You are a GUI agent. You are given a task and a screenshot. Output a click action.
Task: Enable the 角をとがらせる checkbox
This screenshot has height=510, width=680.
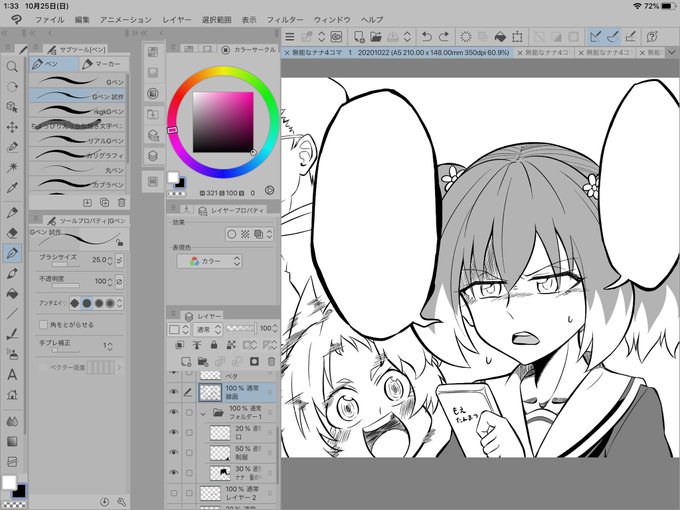(x=43, y=324)
